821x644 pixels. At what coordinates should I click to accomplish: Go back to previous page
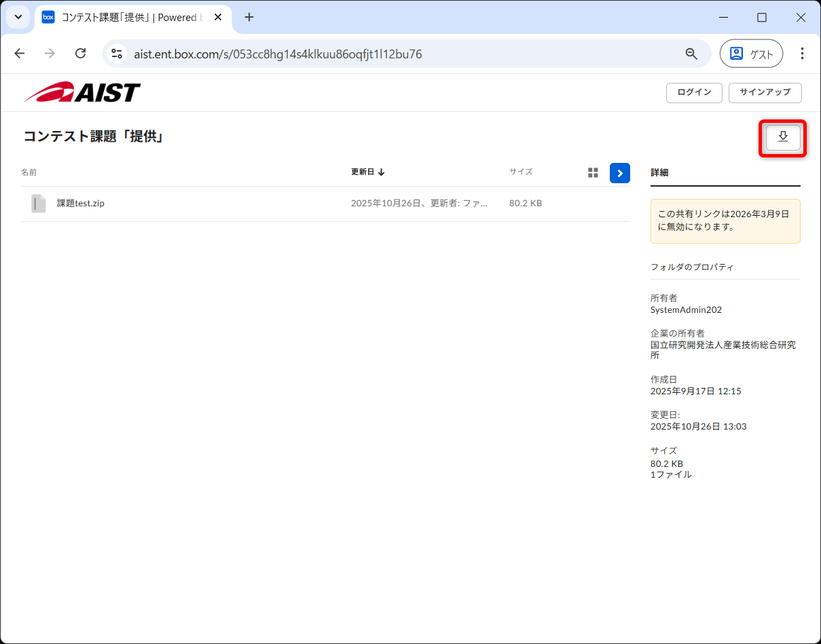click(x=20, y=54)
